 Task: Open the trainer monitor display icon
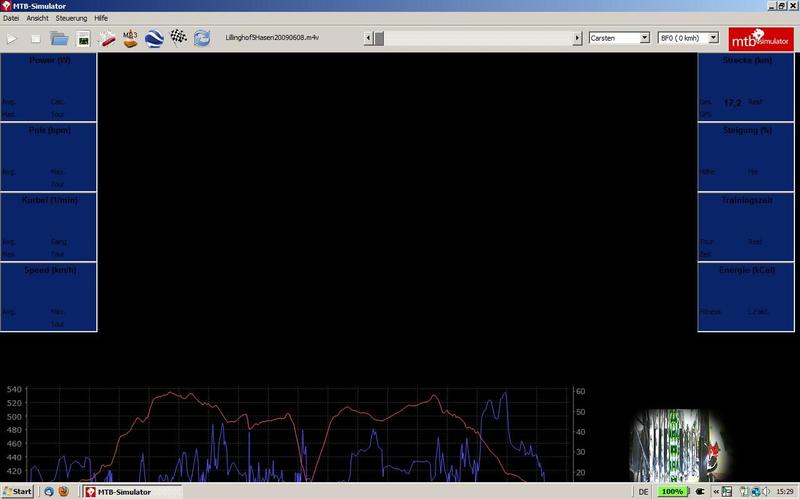(x=83, y=39)
